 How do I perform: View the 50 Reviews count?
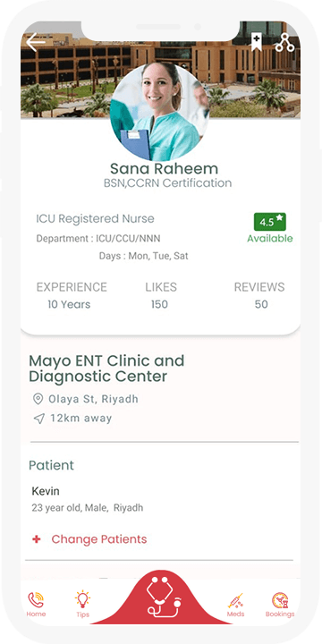[261, 304]
